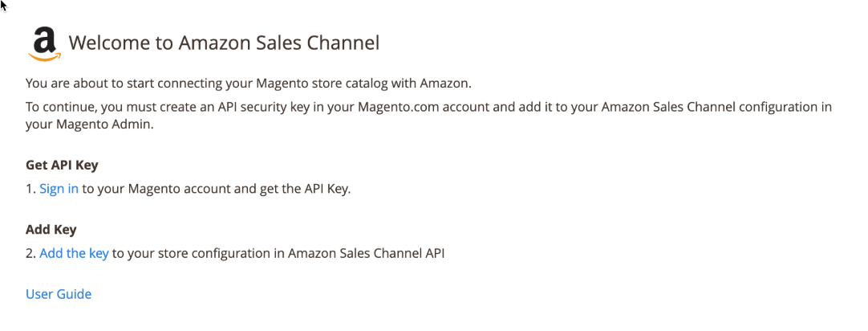Click the Amazon logo icon
The image size is (868, 331).
click(45, 45)
